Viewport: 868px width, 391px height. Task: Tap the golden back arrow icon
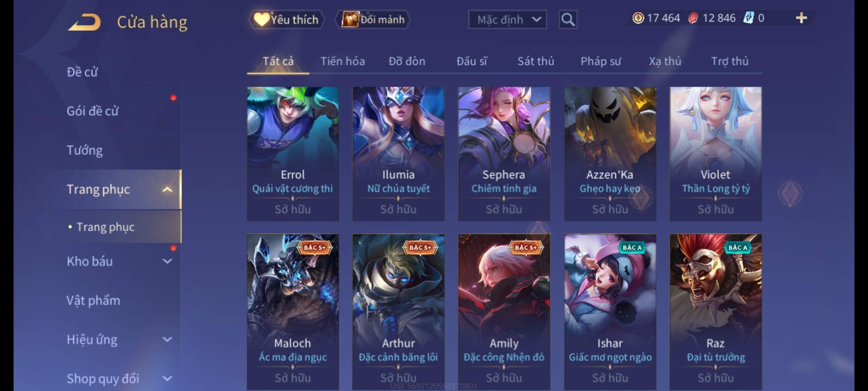[84, 22]
